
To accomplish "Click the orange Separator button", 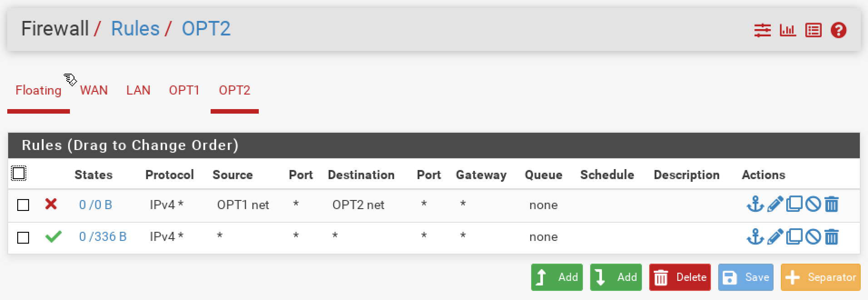I will (821, 277).
